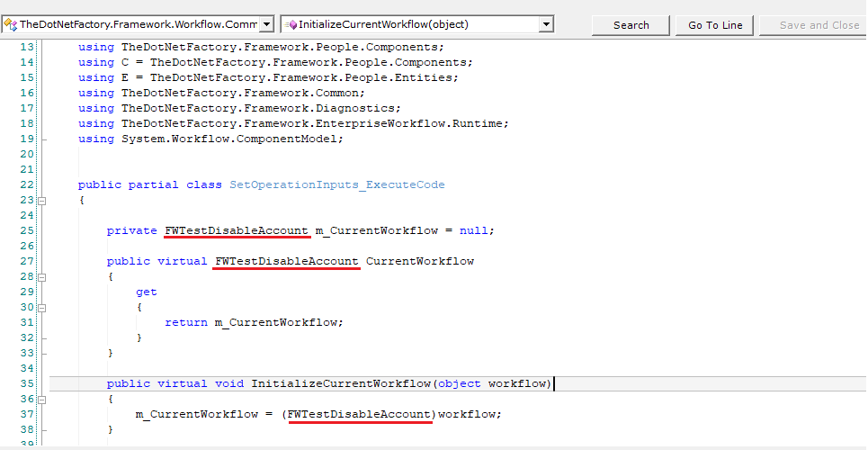Click the 'return m_CurrentWorkflow;' statement
This screenshot has height=450, width=868.
pyautogui.click(x=254, y=322)
